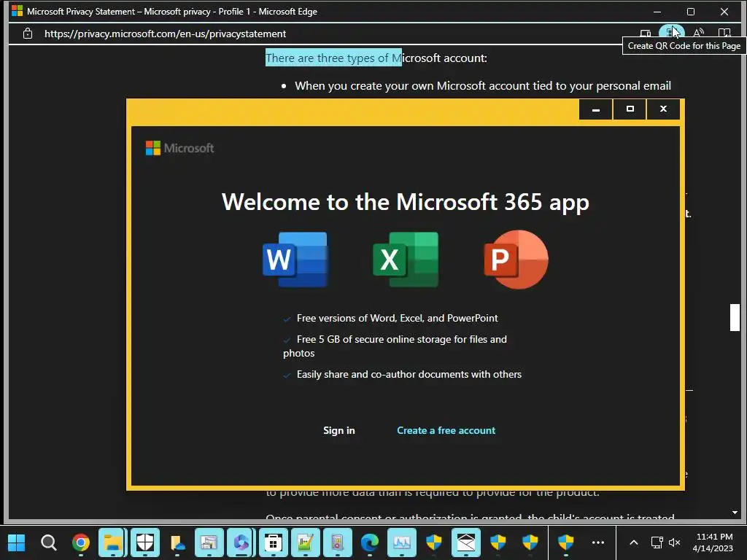This screenshot has height=560, width=747.
Task: Close the Microsoft 365 welcome dialog
Action: (x=663, y=109)
